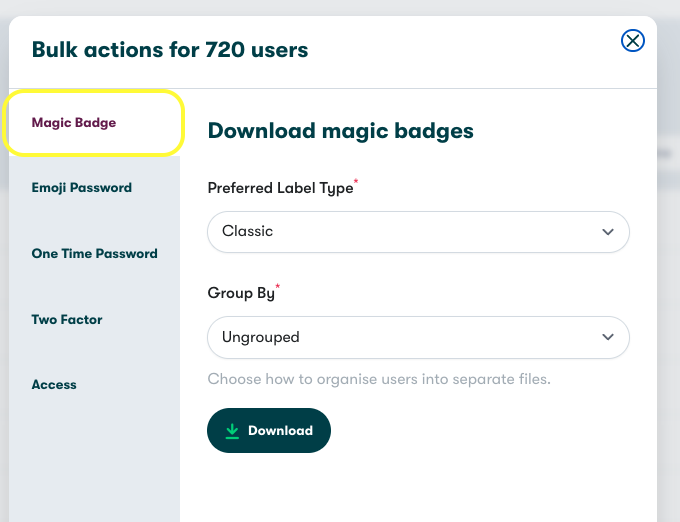Image resolution: width=680 pixels, height=522 pixels.
Task: Expand the Group By dropdown showing Ungrouped
Action: [x=400, y=337]
